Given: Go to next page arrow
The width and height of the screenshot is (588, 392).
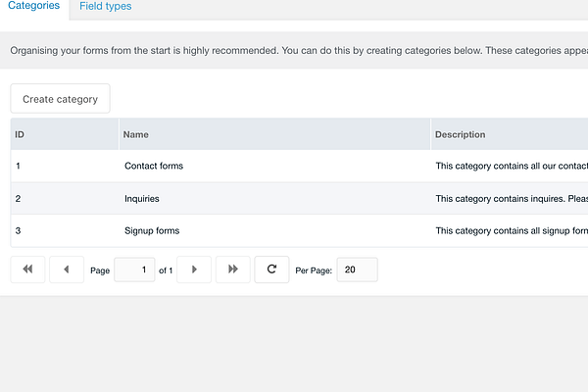Looking at the screenshot, I should [194, 269].
